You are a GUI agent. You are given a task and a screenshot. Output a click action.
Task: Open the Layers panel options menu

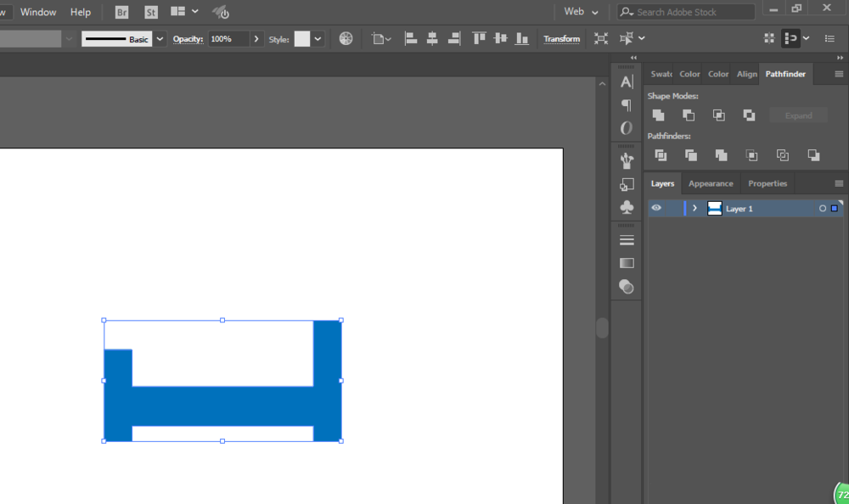839,183
